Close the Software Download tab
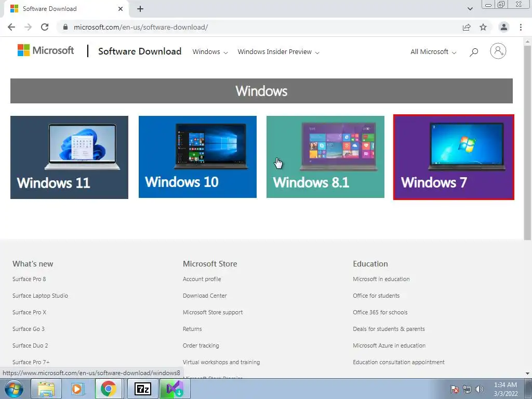The height and width of the screenshot is (399, 532). [121, 9]
